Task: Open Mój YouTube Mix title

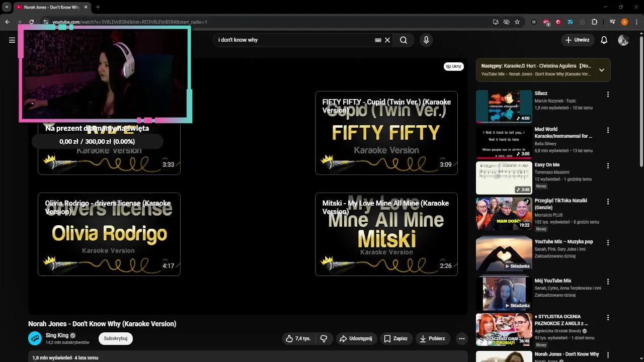Action: (553, 281)
